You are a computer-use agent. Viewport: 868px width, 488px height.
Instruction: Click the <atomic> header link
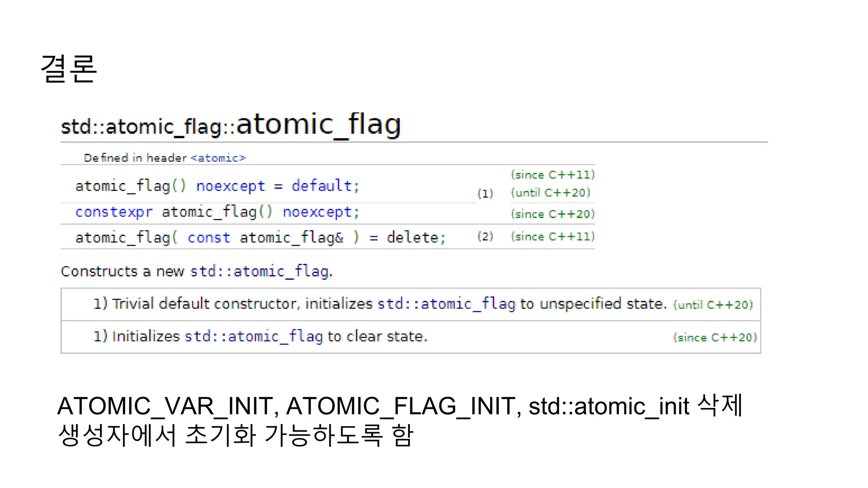coord(218,158)
